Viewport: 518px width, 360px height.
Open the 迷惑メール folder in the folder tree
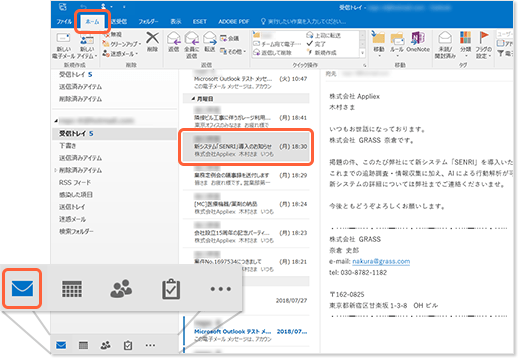pos(72,219)
